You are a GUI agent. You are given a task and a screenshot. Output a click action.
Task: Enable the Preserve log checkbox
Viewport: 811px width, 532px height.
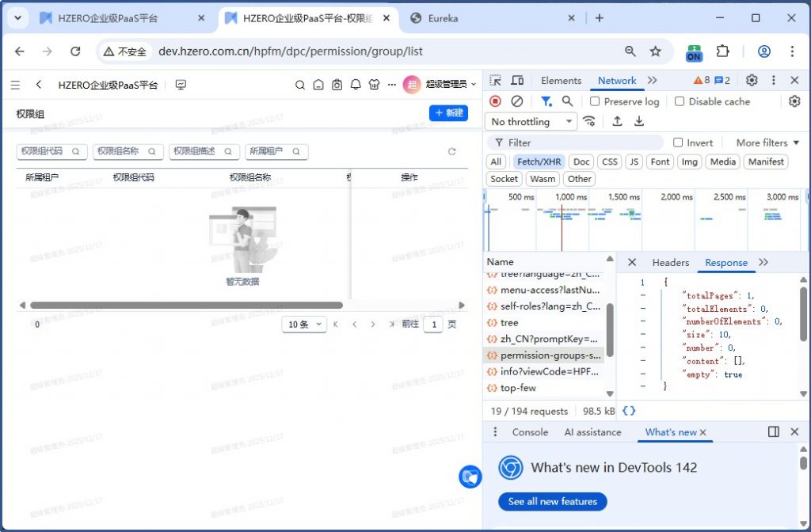[x=596, y=101]
